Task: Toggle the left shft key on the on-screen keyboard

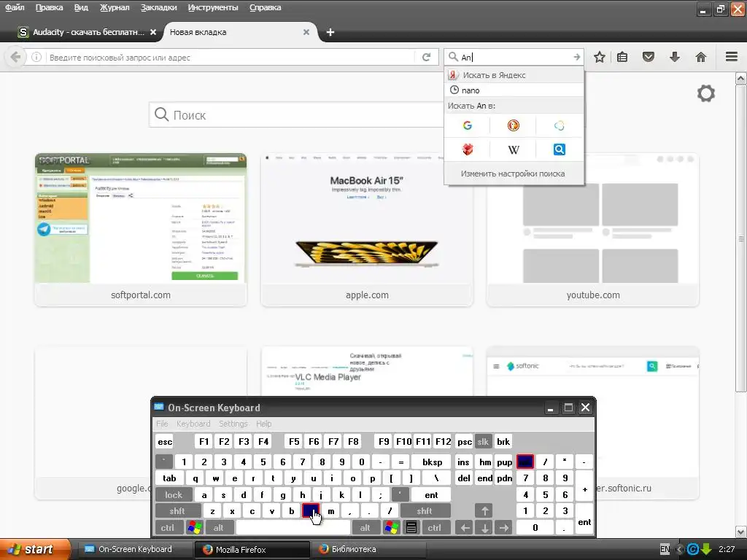Action: [x=178, y=511]
